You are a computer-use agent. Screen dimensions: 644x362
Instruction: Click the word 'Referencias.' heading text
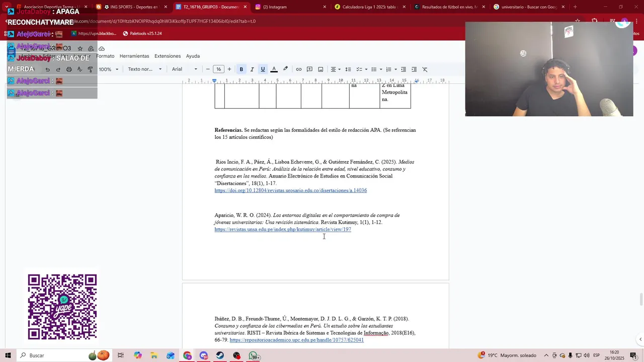point(228,130)
